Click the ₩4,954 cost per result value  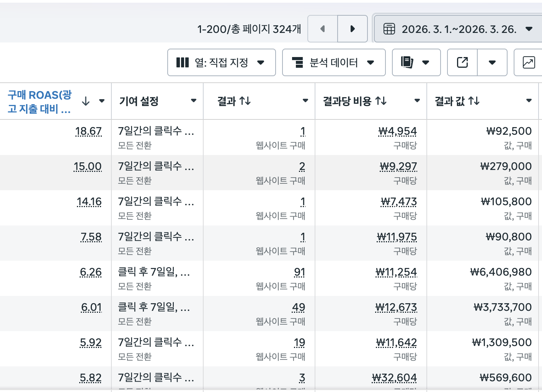(397, 131)
